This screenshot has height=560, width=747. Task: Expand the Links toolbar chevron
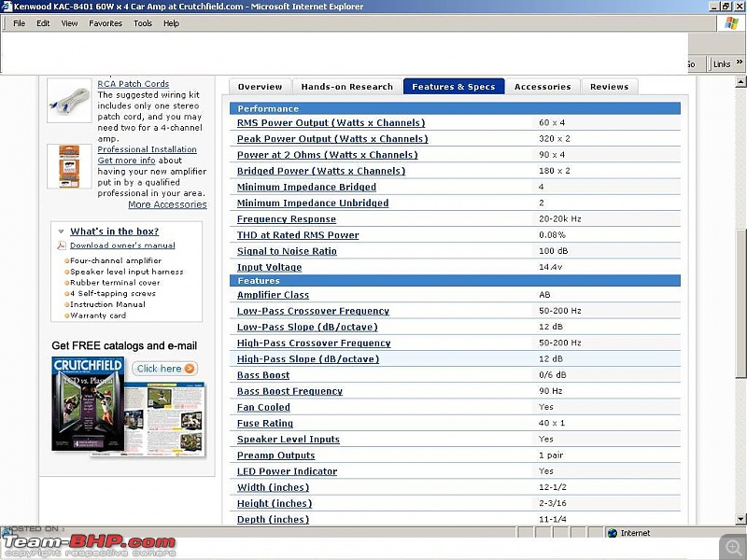pyautogui.click(x=740, y=62)
